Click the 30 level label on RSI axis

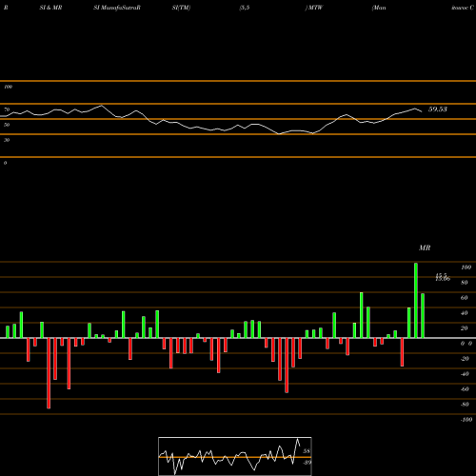(x=7, y=140)
